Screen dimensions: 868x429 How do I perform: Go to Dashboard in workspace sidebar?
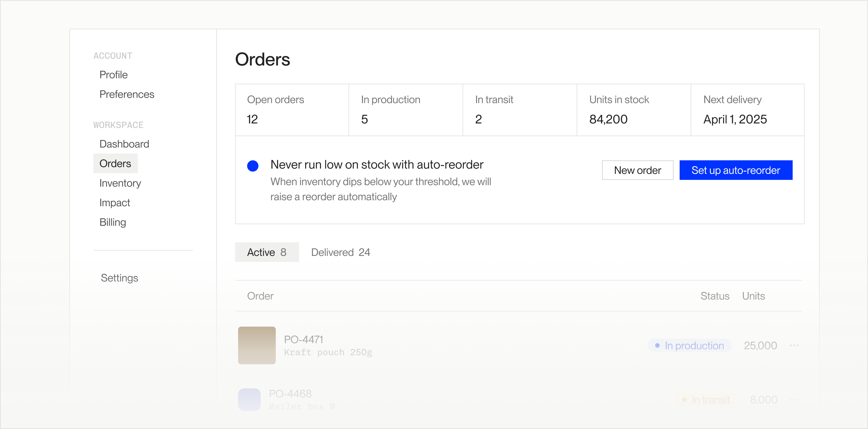point(124,144)
